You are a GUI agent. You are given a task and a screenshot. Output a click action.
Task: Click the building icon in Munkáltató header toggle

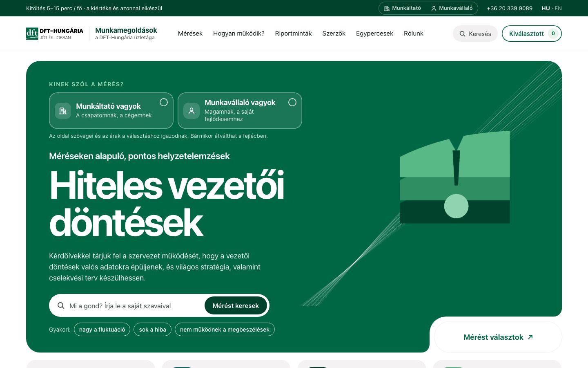pos(387,8)
